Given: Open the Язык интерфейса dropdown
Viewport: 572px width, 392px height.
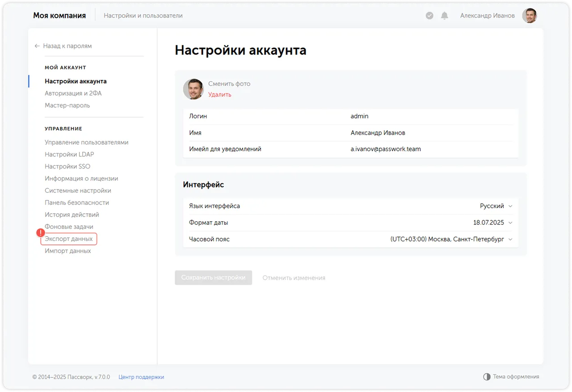Looking at the screenshot, I should click(351, 206).
